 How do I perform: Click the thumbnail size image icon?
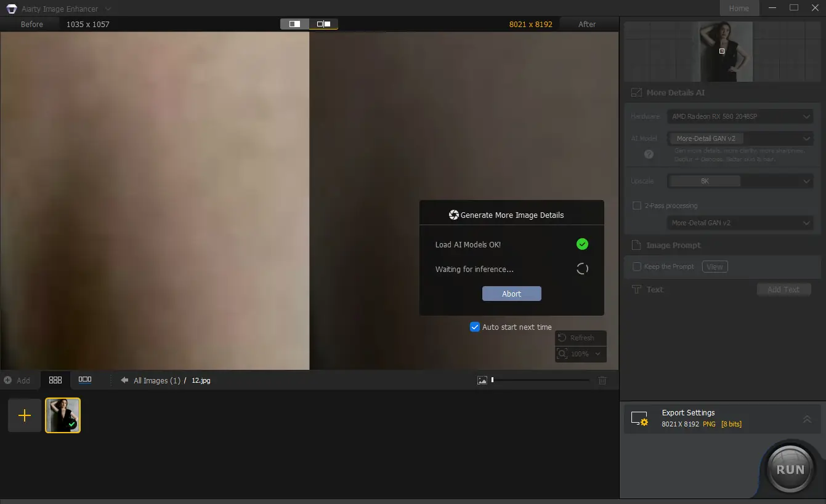click(482, 380)
